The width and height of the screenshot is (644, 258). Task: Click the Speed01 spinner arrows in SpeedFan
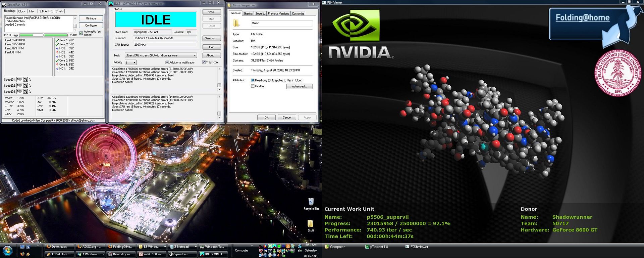click(25, 80)
